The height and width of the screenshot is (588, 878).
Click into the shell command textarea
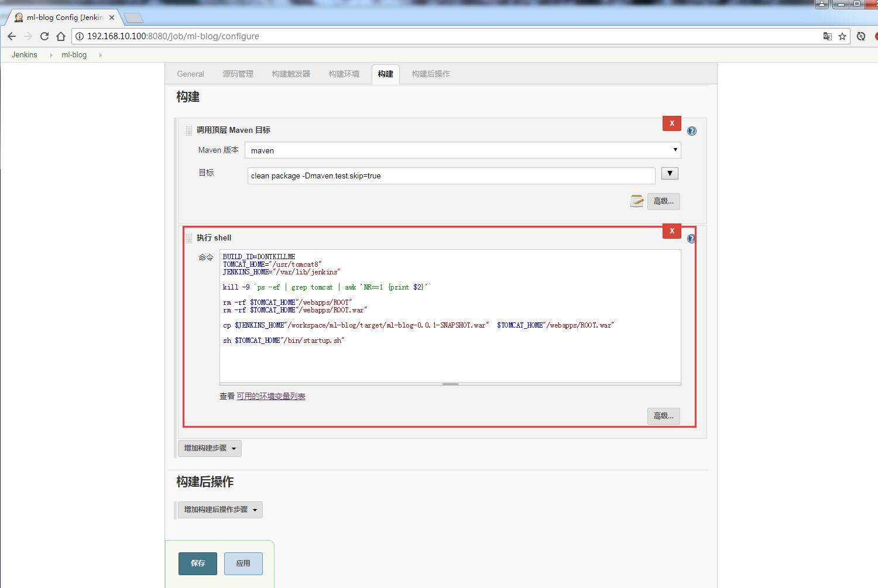click(x=450, y=316)
